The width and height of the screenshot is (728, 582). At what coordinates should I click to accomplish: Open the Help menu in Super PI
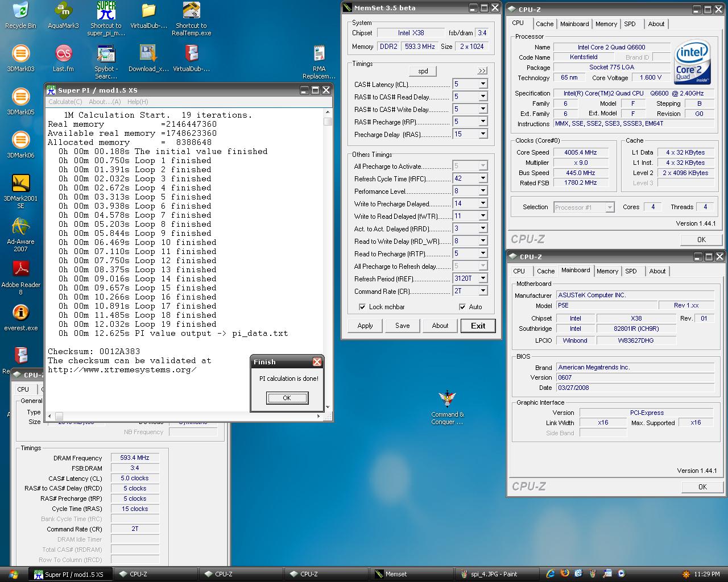[x=138, y=102]
